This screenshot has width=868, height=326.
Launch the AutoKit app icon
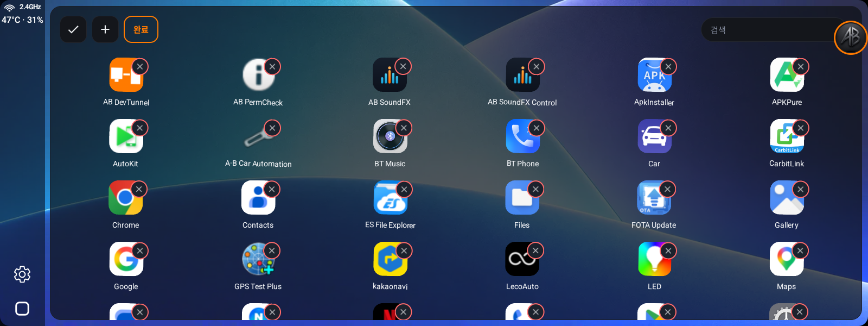click(126, 136)
